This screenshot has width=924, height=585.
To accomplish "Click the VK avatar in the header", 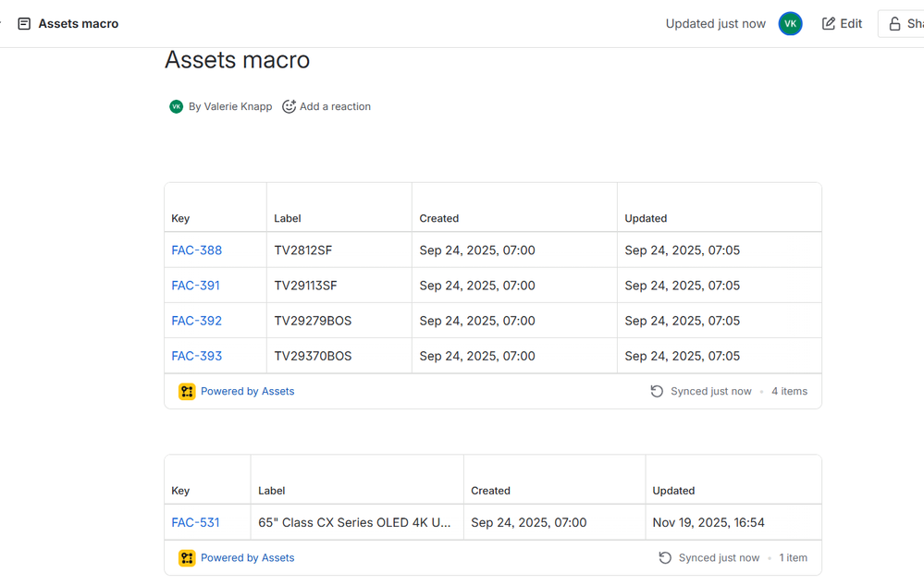I will point(790,23).
